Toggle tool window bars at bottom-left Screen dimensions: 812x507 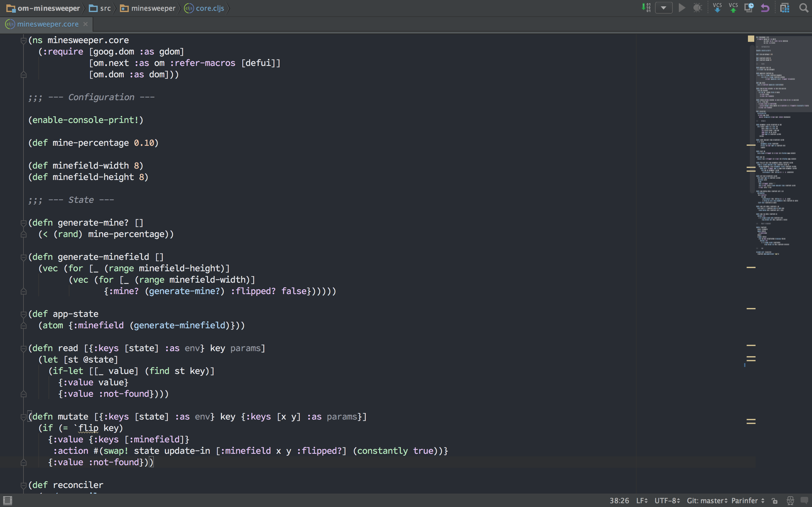(x=7, y=501)
